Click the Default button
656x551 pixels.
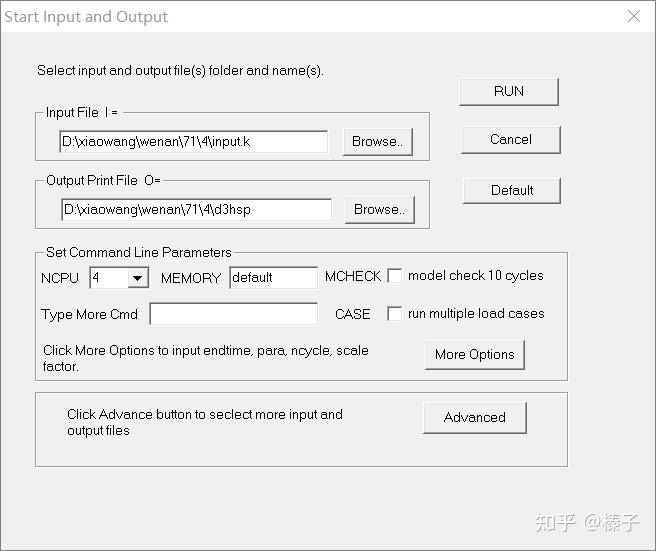tap(511, 190)
